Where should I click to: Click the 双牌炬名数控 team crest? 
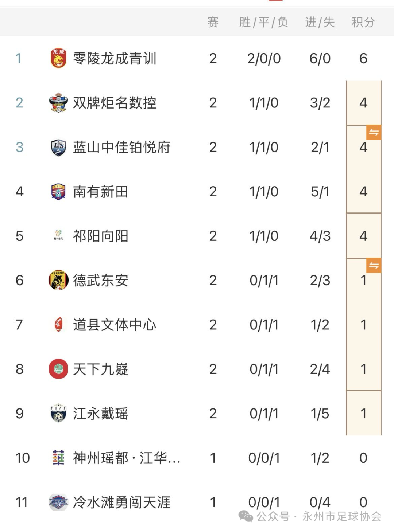[58, 103]
